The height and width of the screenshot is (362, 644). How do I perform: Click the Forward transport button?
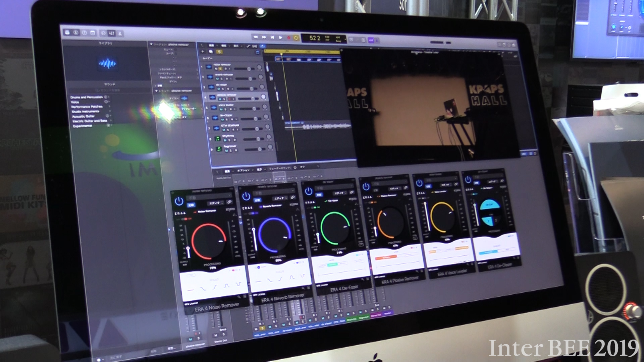(264, 37)
